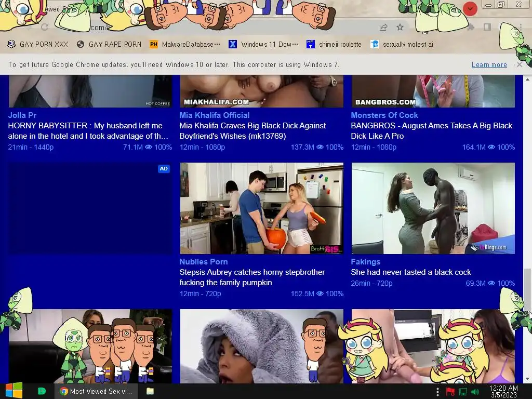This screenshot has height=399, width=532.
Task: Open the Chrome side panel icon
Action: coord(487,27)
